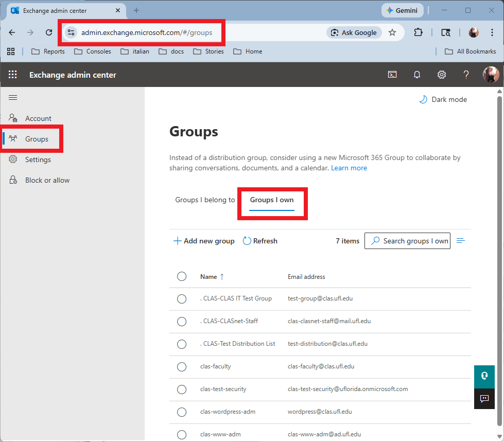This screenshot has height=442, width=504.
Task: Select the clas-www-adm row radio
Action: [x=182, y=435]
